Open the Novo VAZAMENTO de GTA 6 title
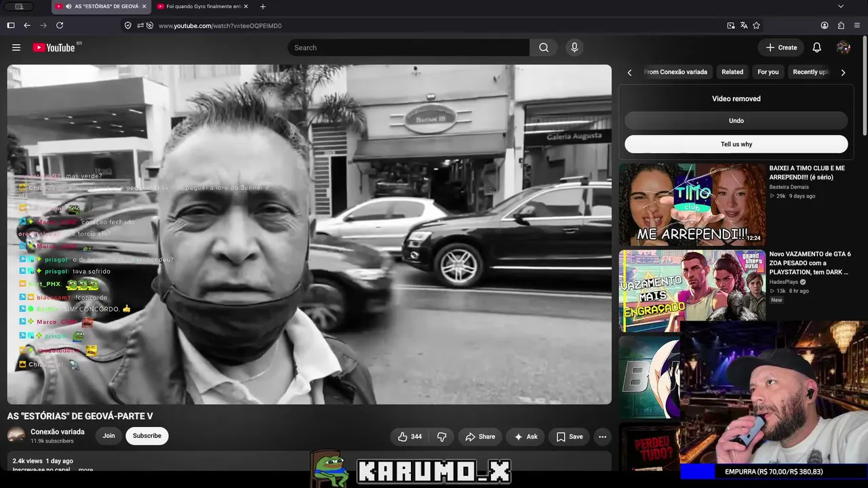868x488 pixels. click(810, 263)
